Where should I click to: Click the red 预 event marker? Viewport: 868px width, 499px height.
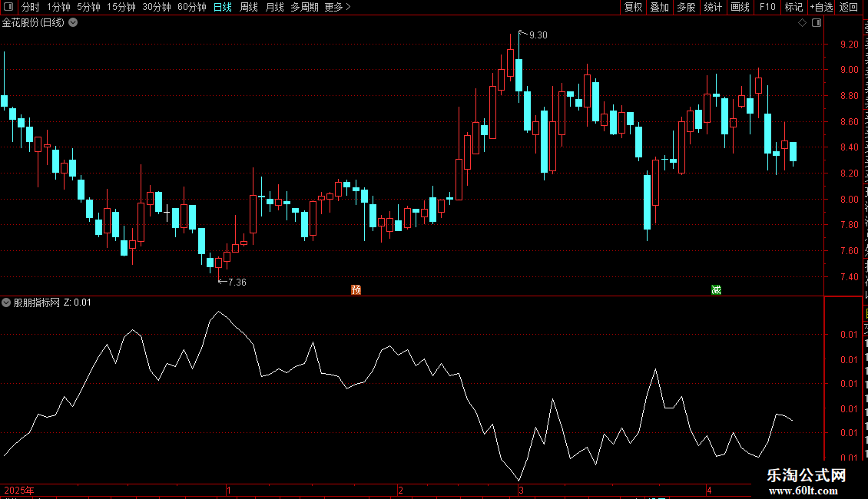356,290
